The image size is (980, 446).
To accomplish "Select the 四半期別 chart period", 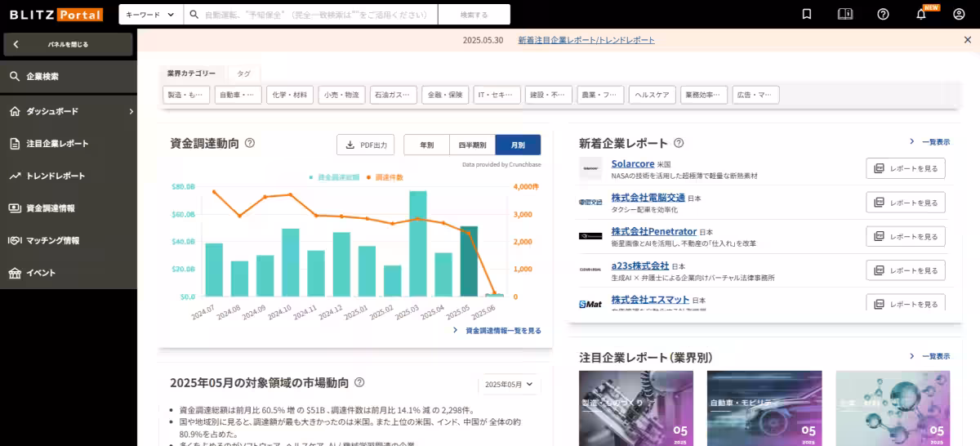I will click(x=472, y=145).
